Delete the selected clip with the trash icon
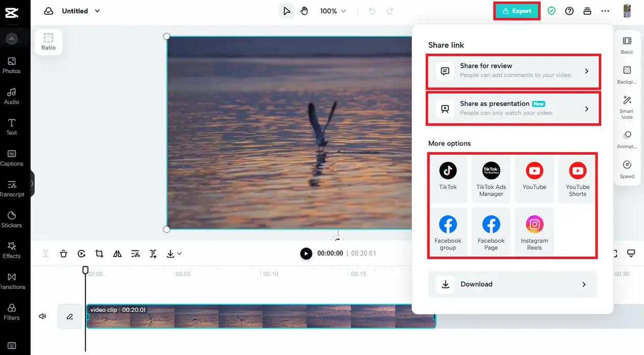 click(64, 253)
